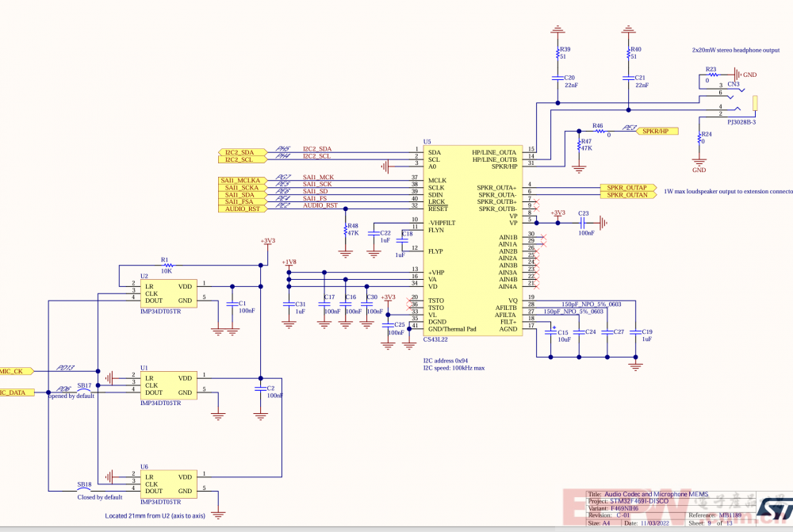Select 'I2C speed: 100kHz max' annotation
Screen dimensions: 793x532
pos(454,368)
